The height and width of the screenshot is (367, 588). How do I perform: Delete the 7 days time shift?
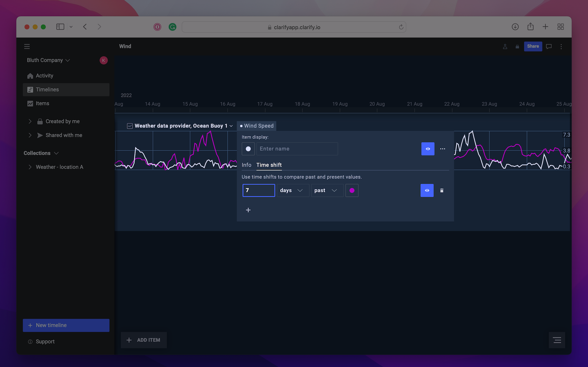(x=441, y=191)
